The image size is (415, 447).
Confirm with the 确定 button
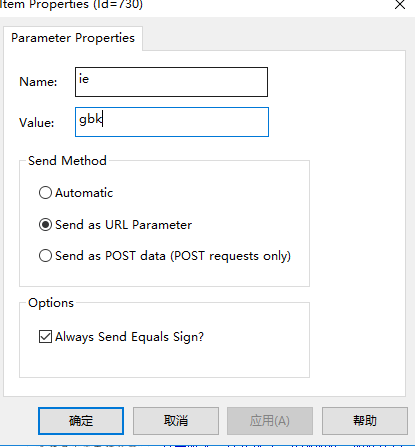pyautogui.click(x=81, y=421)
